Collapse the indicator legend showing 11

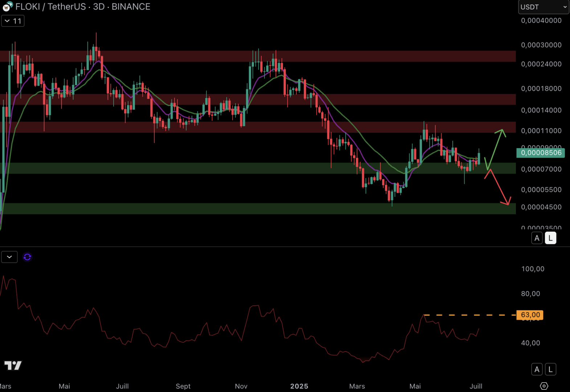[x=13, y=21]
